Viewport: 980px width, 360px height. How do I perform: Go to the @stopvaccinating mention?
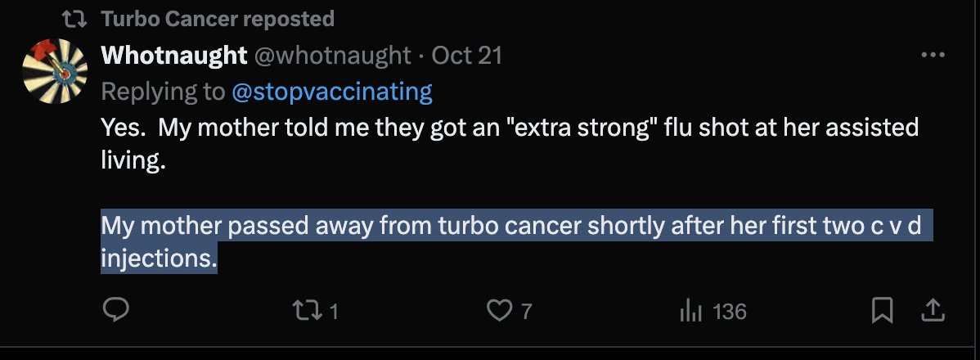pos(332,92)
